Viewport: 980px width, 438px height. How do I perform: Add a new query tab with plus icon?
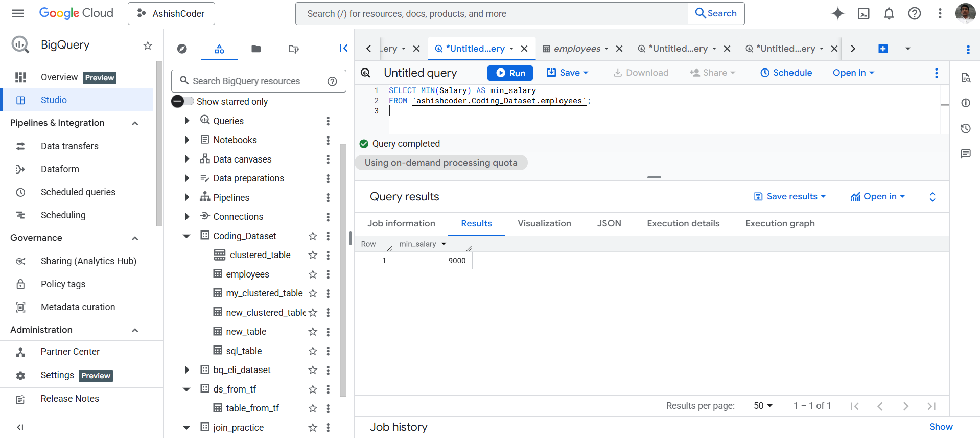[883, 49]
